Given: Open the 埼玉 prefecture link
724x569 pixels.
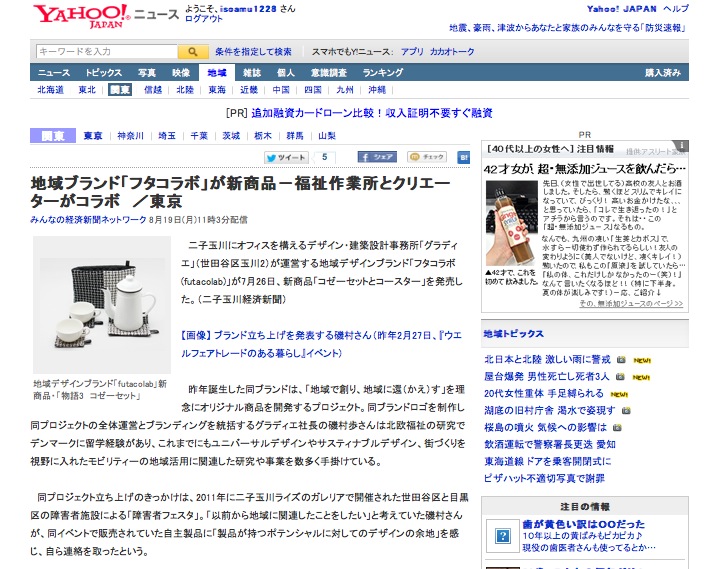Looking at the screenshot, I should pyautogui.click(x=167, y=136).
